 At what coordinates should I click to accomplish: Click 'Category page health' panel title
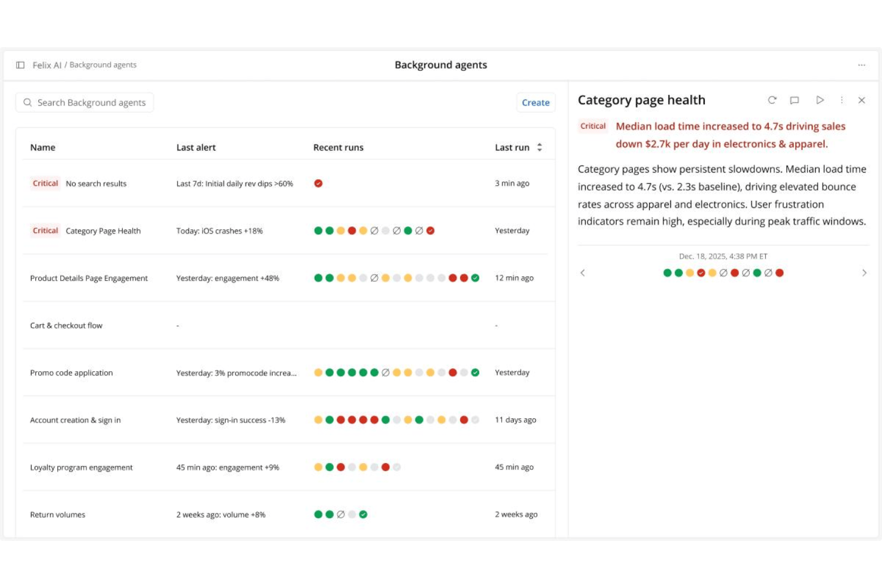642,100
